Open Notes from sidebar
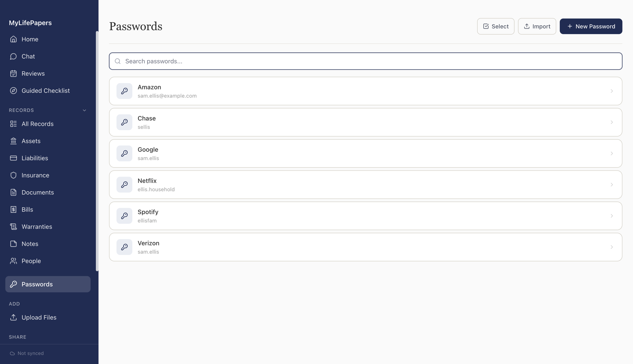The width and height of the screenshot is (633, 364). point(48,244)
